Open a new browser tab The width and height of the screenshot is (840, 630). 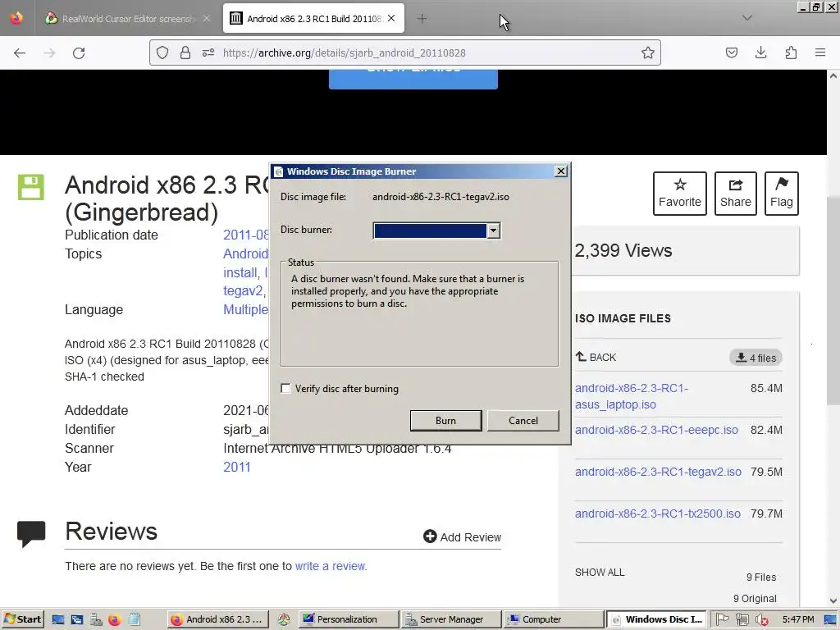(422, 19)
